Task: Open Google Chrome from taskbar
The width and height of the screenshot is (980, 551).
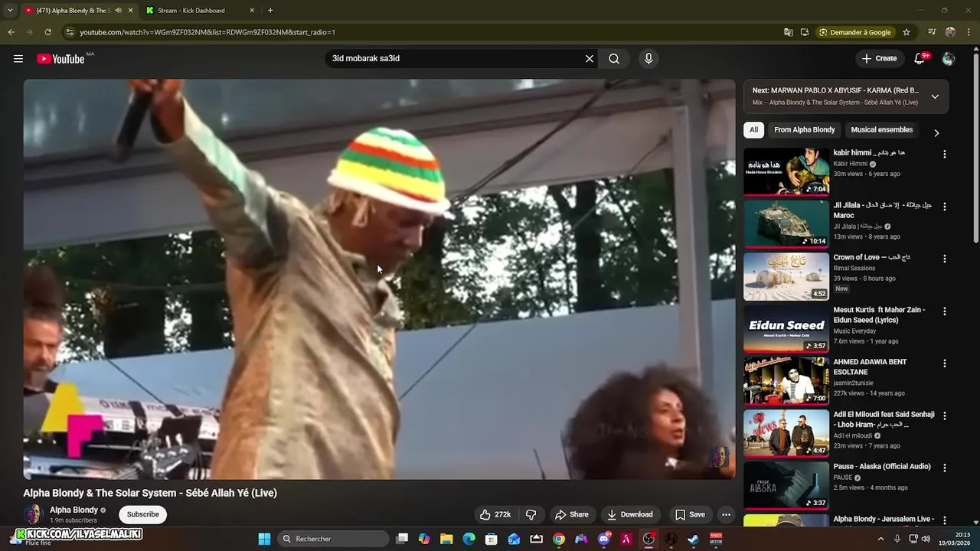Action: (559, 539)
